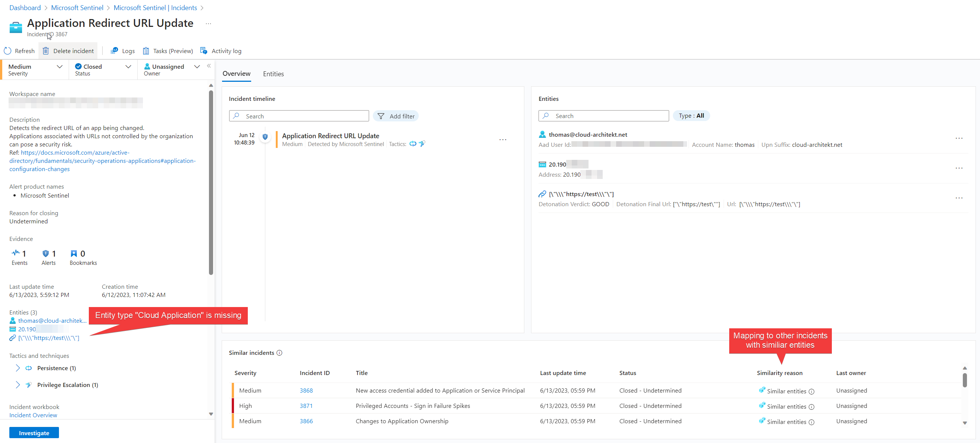Open the ellipsis menu beside incident title
980x443 pixels.
[208, 24]
